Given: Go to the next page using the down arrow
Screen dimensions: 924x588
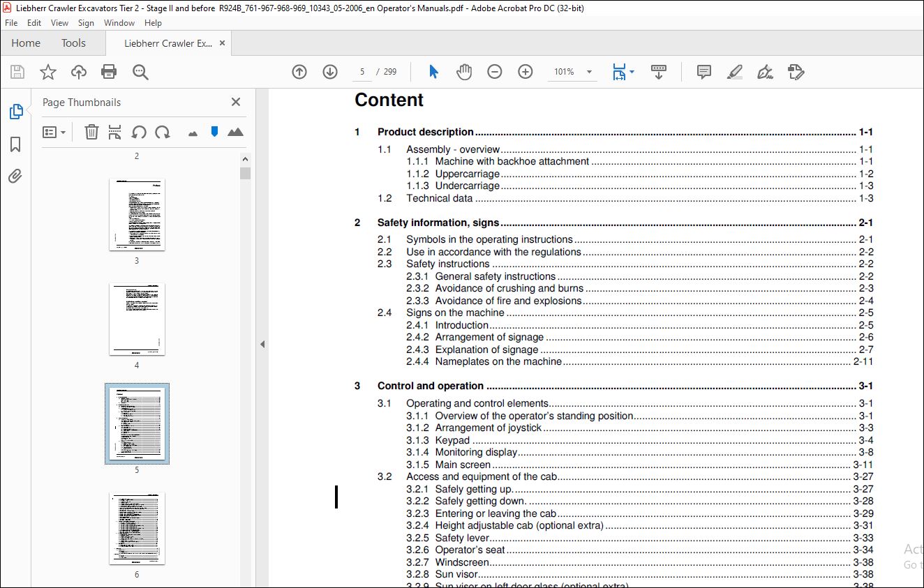Looking at the screenshot, I should [330, 72].
